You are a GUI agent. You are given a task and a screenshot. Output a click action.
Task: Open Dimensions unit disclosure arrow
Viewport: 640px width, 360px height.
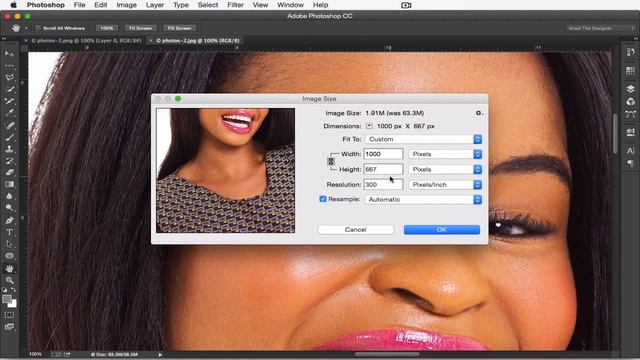pos(369,126)
